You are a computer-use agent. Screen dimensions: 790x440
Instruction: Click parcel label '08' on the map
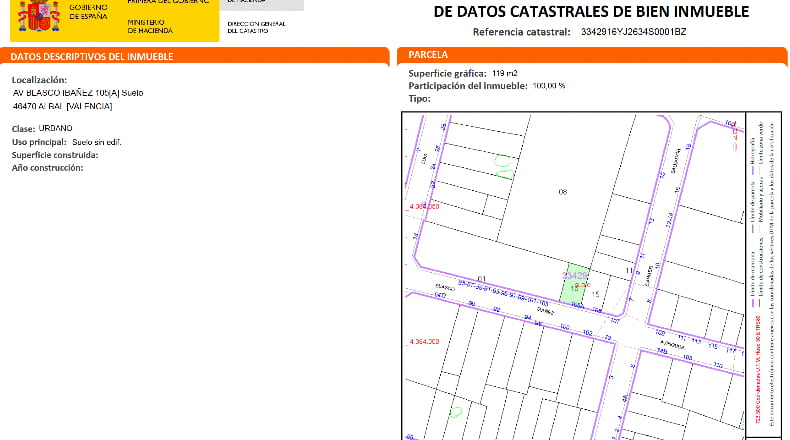563,192
